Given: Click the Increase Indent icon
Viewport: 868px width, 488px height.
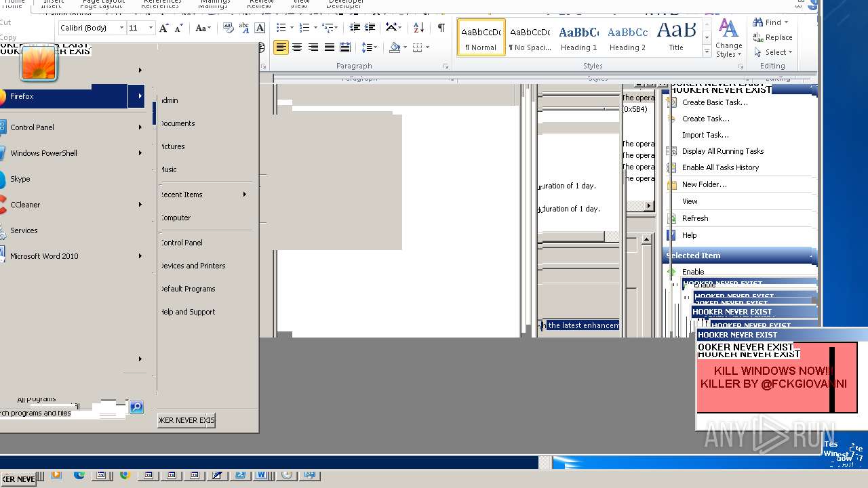Looking at the screenshot, I should [370, 28].
